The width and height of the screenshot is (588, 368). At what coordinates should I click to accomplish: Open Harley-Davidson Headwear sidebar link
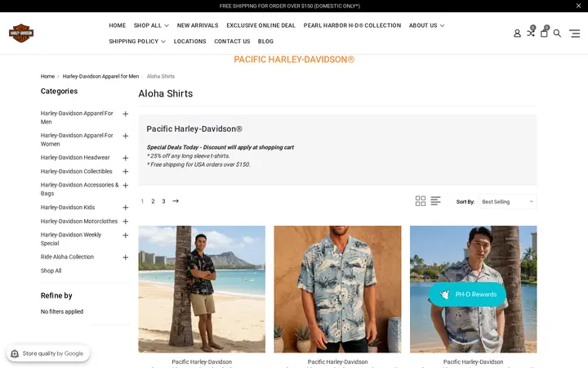[x=75, y=157]
